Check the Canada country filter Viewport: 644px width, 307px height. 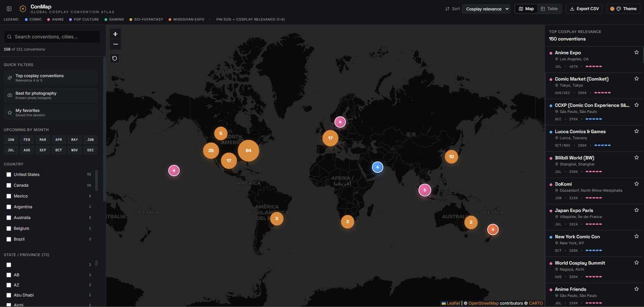(x=9, y=185)
